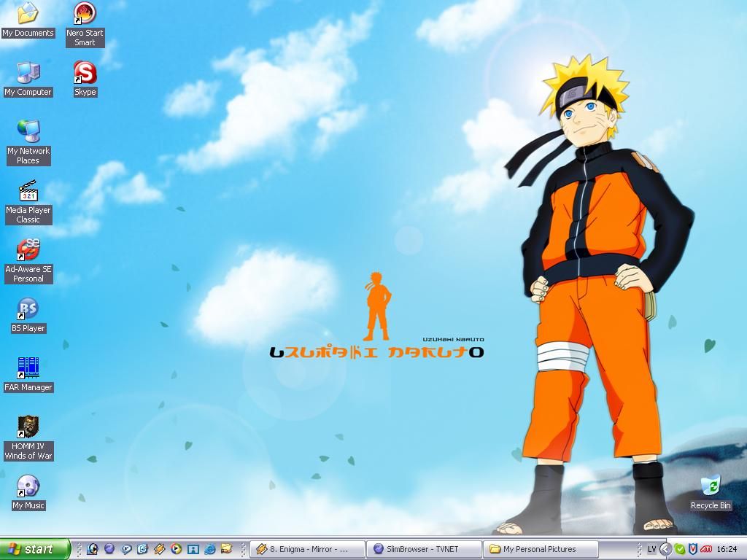The height and width of the screenshot is (560, 747).
Task: Select the Ad-Aware SE Personal shortcut
Action: tap(28, 261)
